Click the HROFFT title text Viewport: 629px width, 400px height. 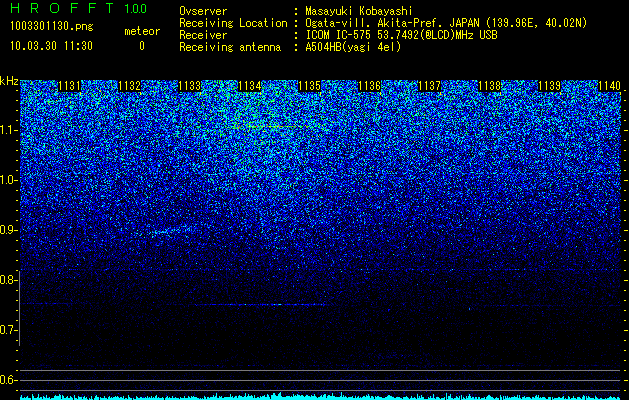click(62, 8)
